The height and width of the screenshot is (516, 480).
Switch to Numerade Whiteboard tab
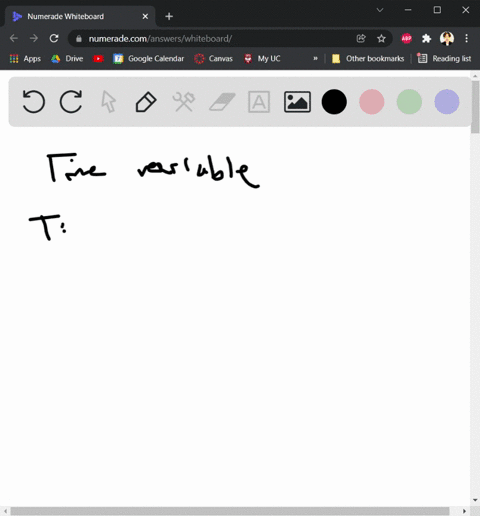pyautogui.click(x=80, y=16)
